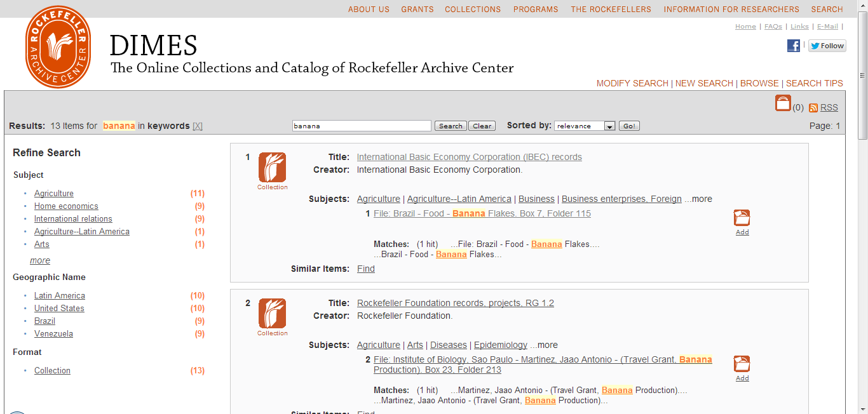This screenshot has height=414, width=868.
Task: Open the Programs menu
Action: pos(536,10)
